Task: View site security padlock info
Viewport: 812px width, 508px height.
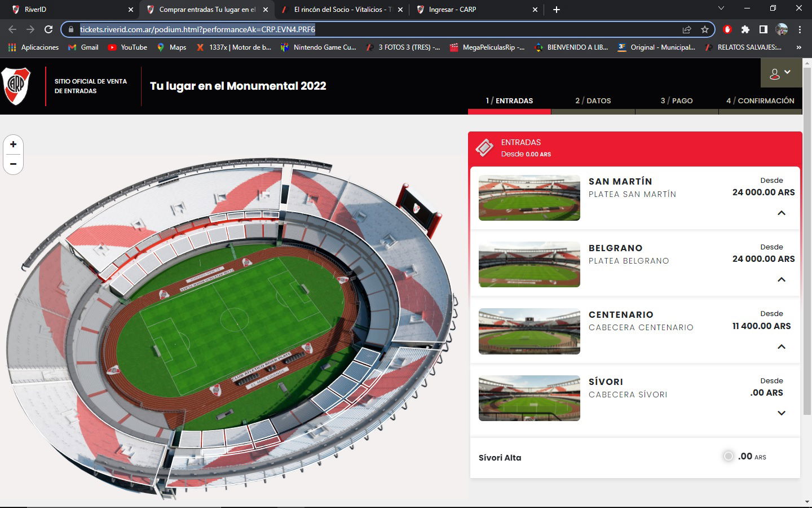Action: [71, 29]
